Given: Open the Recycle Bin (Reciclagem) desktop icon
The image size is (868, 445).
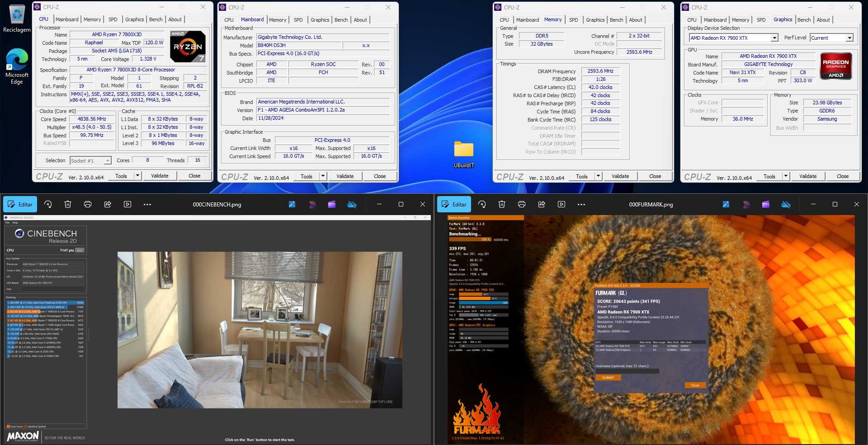Looking at the screenshot, I should point(17,19).
